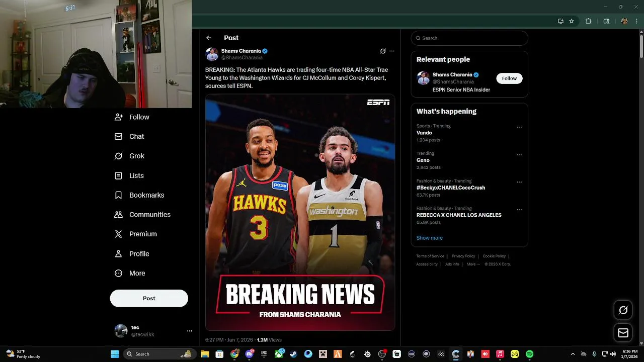Open options dots for Vando trend
Screen dimensions: 644x362
[519, 127]
